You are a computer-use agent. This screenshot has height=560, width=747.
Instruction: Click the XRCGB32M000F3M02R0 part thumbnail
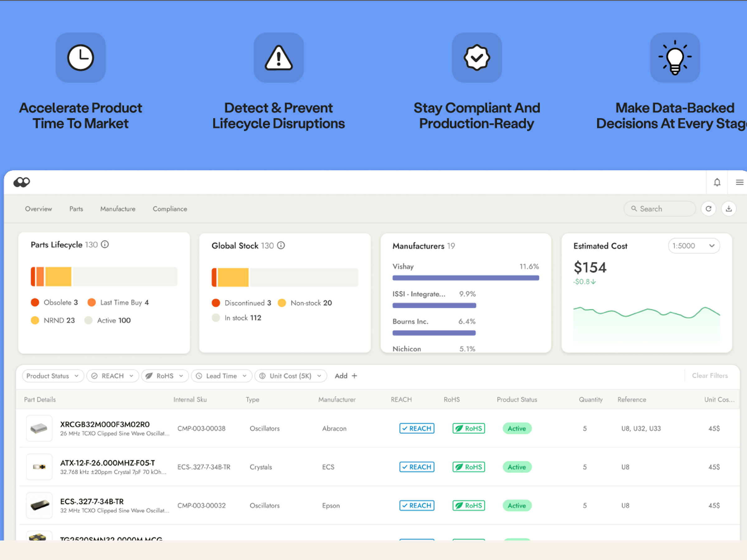39,428
